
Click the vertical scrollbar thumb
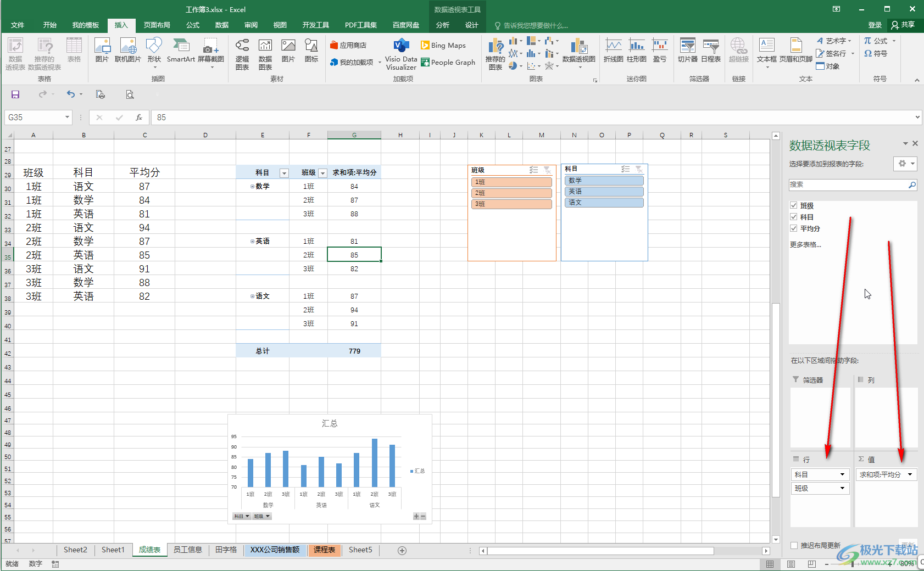coord(776,400)
